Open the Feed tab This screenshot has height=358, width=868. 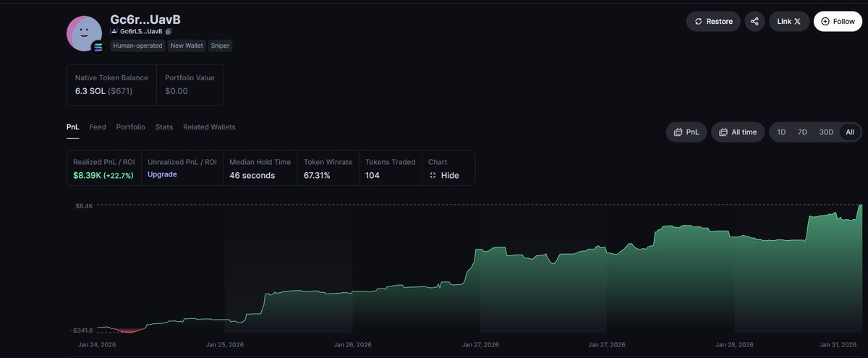coord(98,127)
